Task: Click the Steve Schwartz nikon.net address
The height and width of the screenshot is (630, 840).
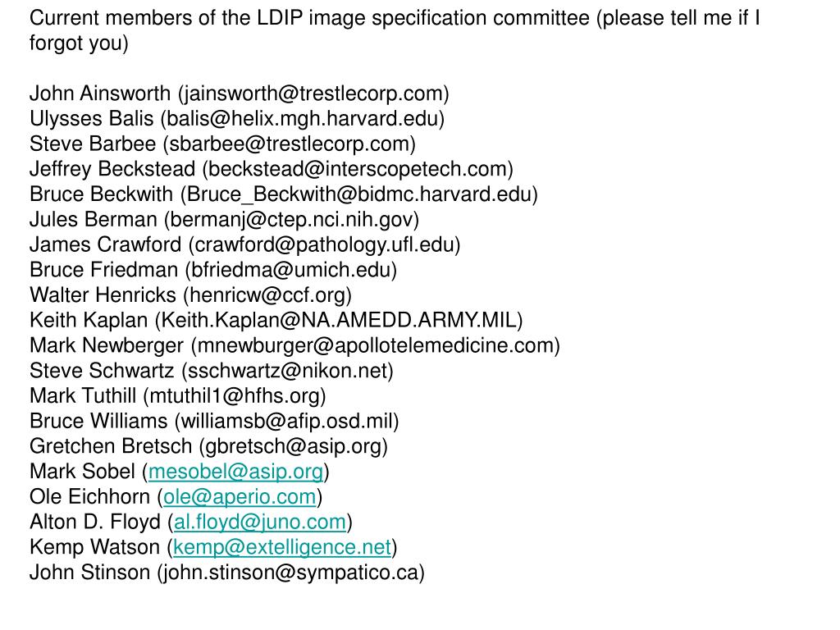Action: [x=287, y=371]
